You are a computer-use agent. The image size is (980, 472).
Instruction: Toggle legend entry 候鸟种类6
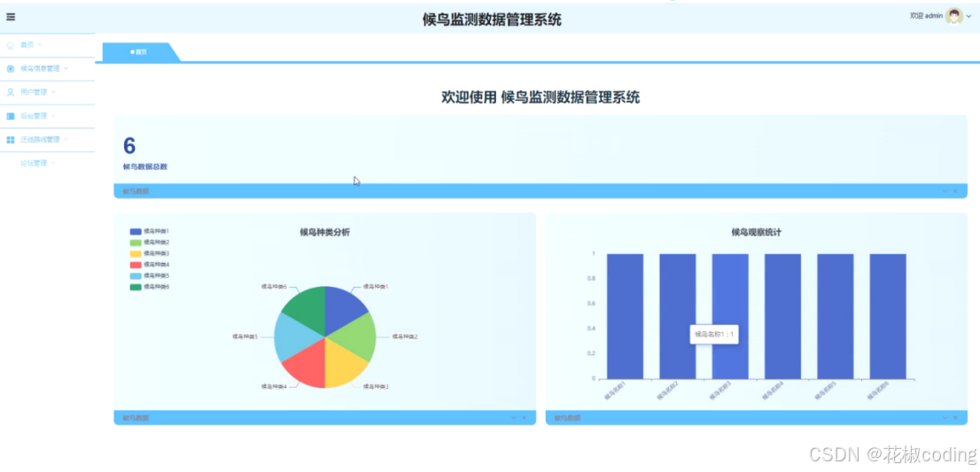tap(150, 287)
